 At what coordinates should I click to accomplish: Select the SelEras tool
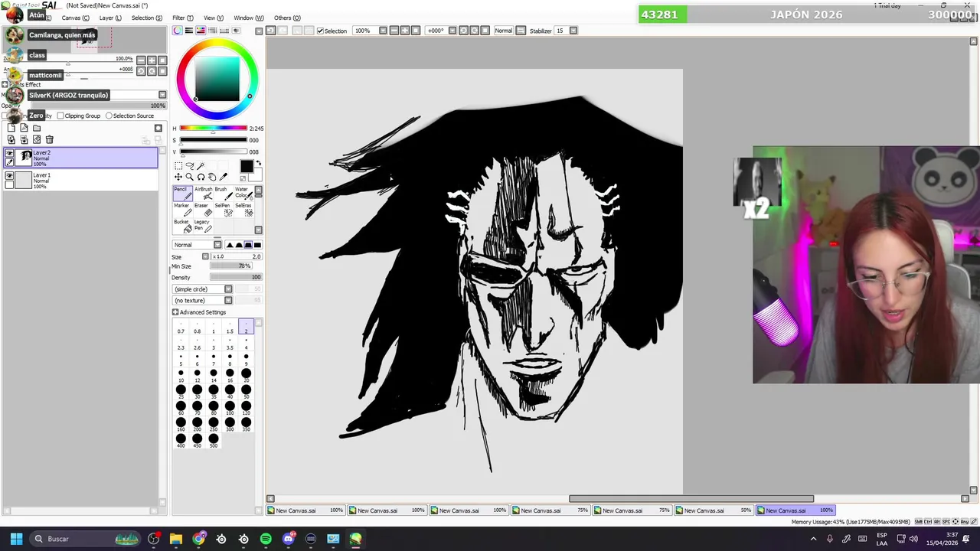coord(243,210)
